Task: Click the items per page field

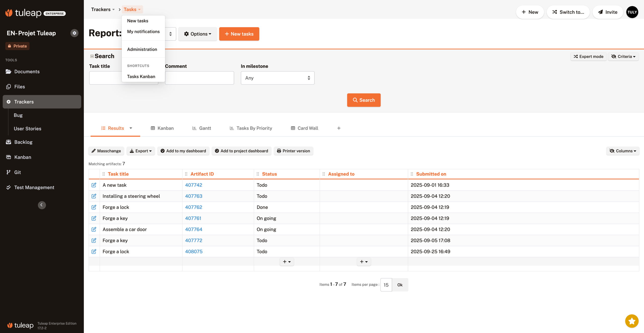Action: click(386, 285)
